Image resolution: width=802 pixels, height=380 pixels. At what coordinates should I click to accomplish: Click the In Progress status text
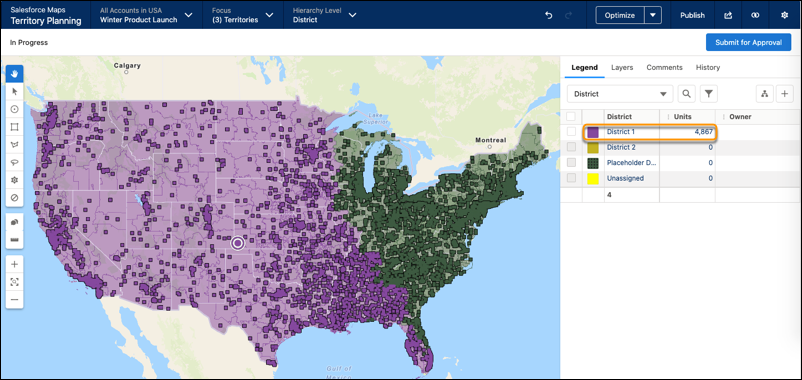coord(29,42)
